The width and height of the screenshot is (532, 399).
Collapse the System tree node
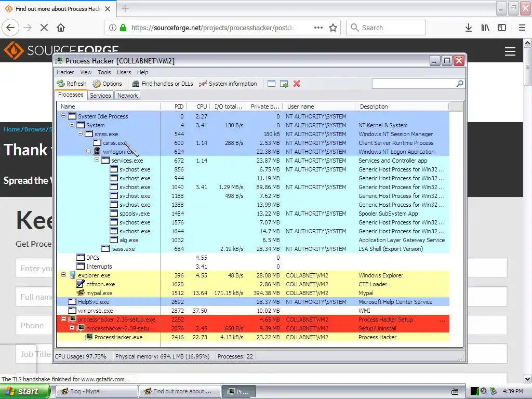(72, 125)
